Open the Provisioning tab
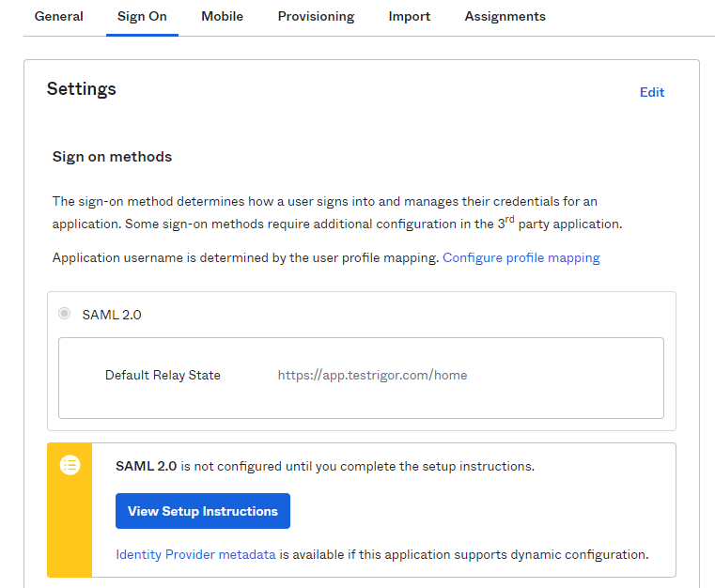The height and width of the screenshot is (588, 715). [316, 16]
